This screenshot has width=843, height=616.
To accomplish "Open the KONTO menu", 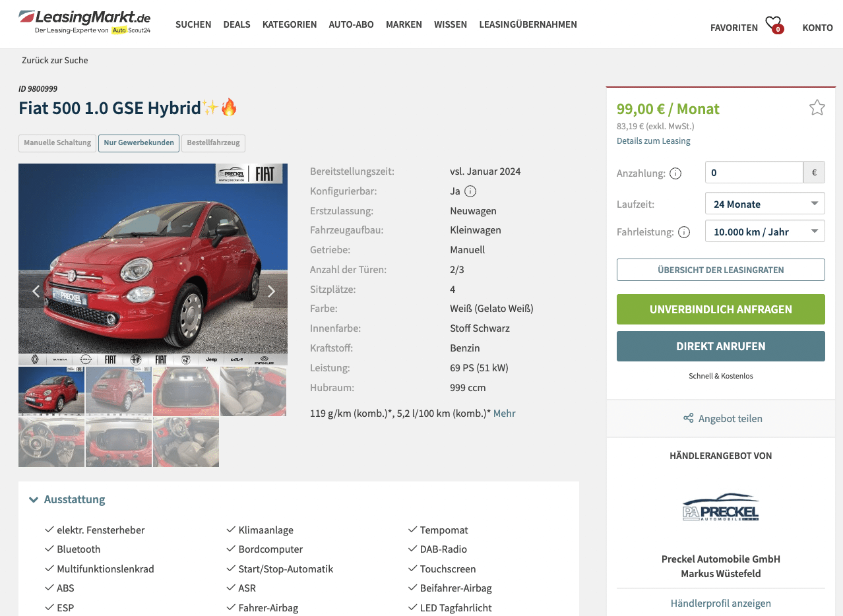I will tap(818, 28).
